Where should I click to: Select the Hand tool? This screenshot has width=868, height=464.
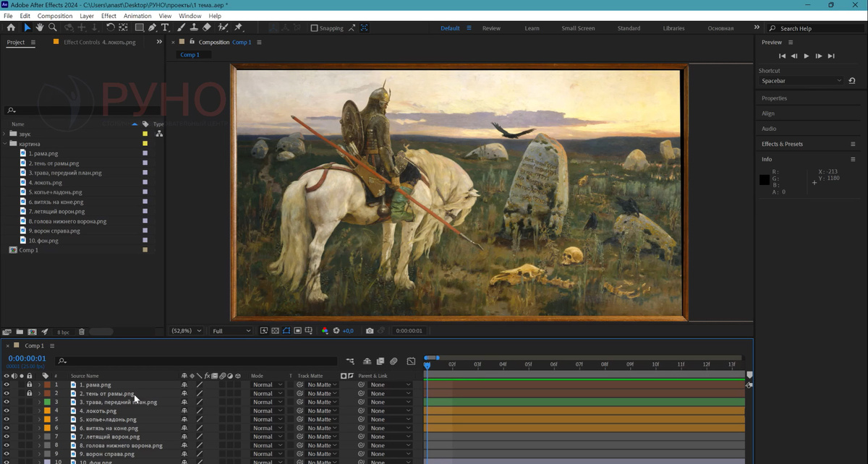pos(40,27)
